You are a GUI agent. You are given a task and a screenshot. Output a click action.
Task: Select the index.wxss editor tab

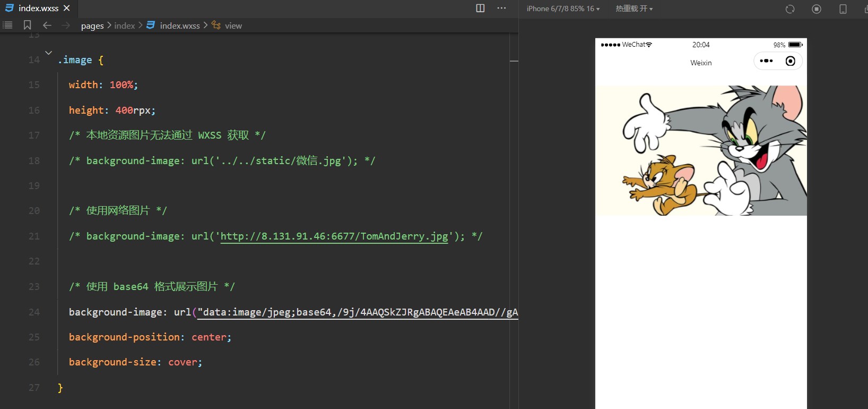coord(38,8)
